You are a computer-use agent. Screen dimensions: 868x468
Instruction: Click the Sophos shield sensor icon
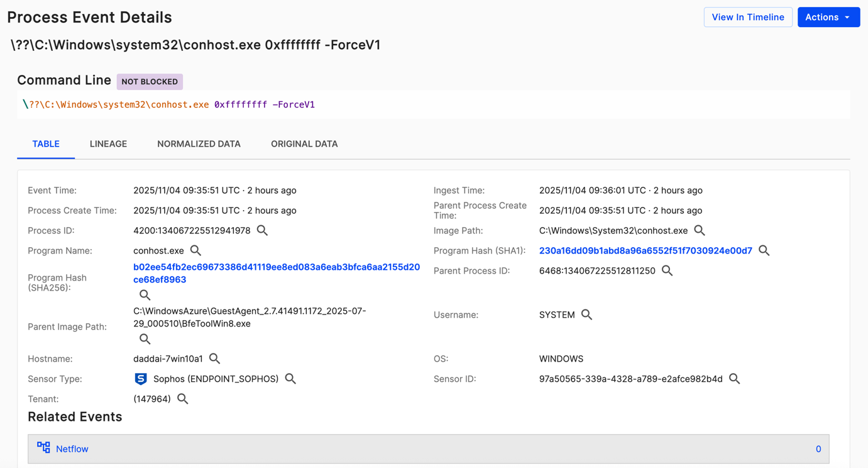(141, 379)
